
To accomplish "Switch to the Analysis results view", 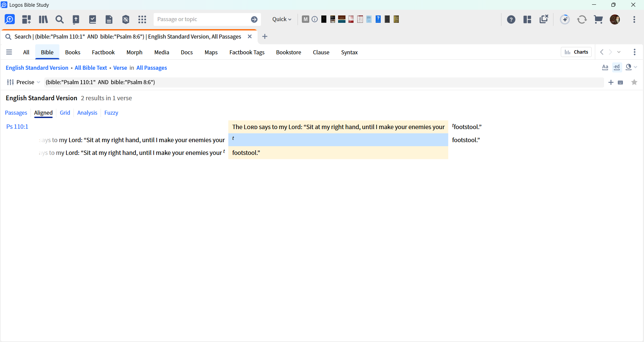I will 87,113.
